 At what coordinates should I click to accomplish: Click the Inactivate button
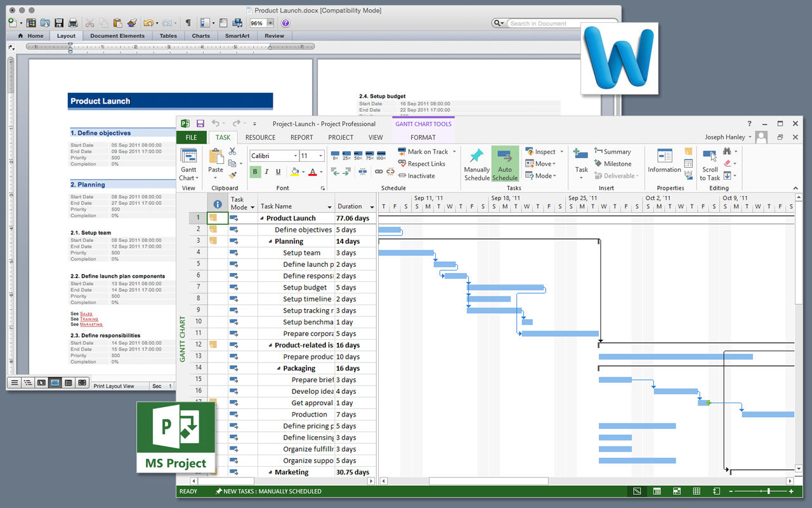pyautogui.click(x=416, y=176)
